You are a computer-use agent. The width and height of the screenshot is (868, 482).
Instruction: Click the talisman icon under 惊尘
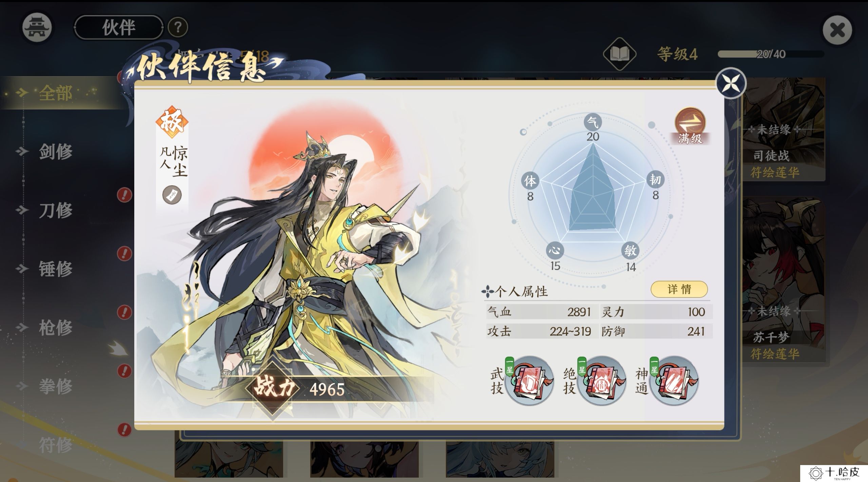(172, 195)
